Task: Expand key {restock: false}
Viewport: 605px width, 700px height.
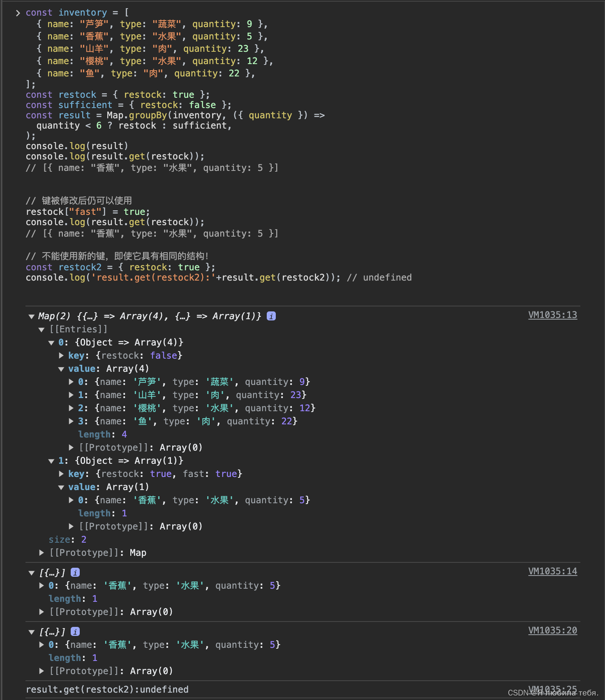Action: (61, 355)
